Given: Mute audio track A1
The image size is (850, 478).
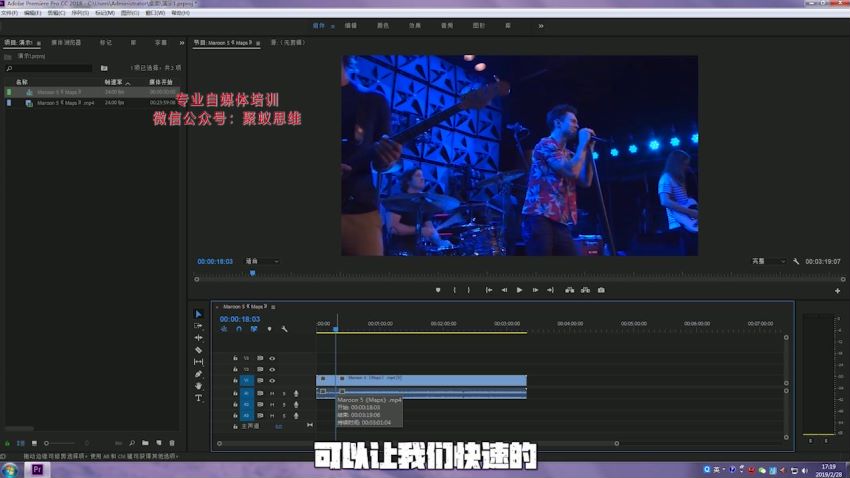Looking at the screenshot, I should click(x=272, y=393).
